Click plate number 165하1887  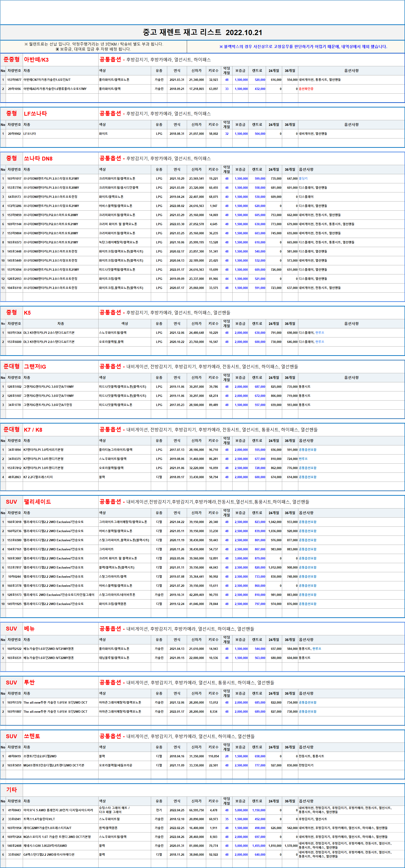click(x=14, y=712)
